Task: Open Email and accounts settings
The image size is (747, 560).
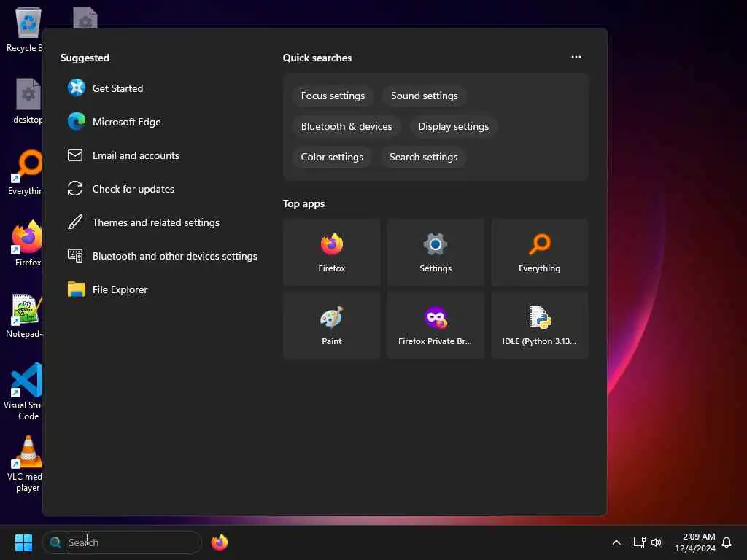Action: click(162, 155)
